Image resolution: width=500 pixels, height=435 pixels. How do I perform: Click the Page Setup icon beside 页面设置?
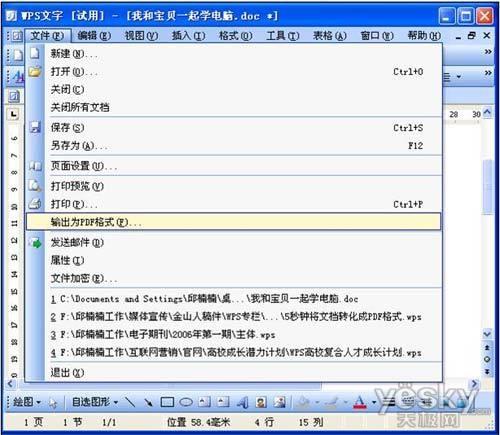pyautogui.click(x=35, y=166)
